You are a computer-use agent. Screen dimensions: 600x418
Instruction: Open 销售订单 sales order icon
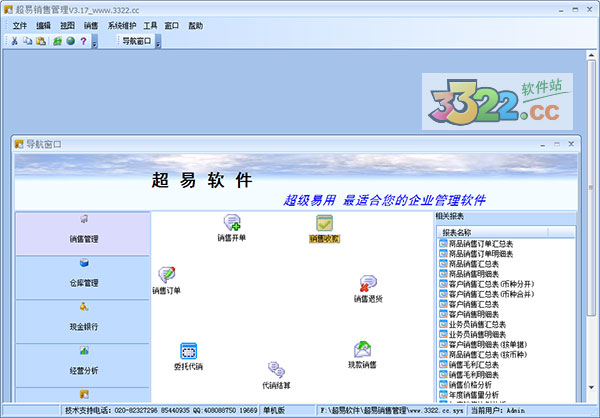click(166, 281)
